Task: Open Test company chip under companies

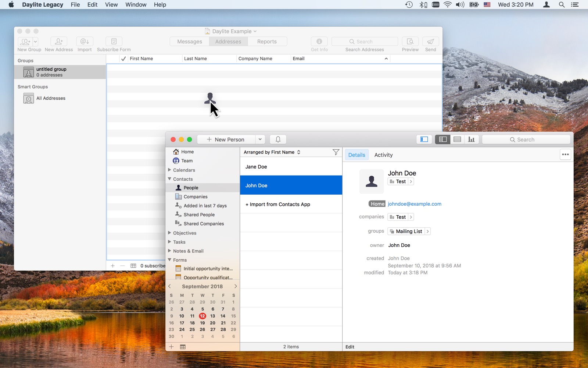Action: [x=401, y=217]
